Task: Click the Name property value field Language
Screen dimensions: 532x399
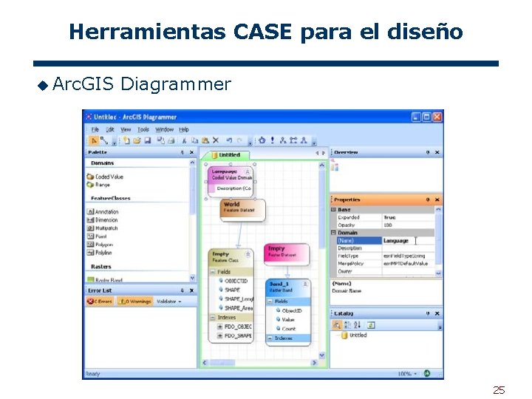Action: tap(408, 241)
